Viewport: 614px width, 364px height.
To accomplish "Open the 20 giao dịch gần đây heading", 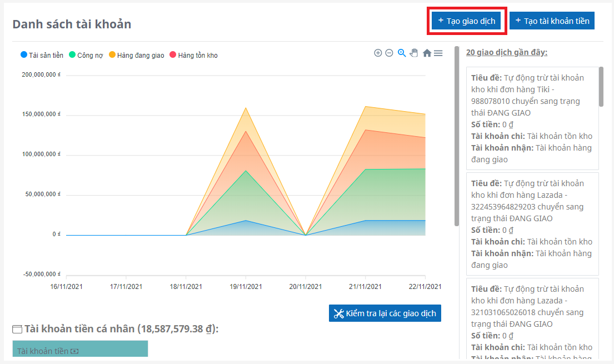I will [506, 52].
